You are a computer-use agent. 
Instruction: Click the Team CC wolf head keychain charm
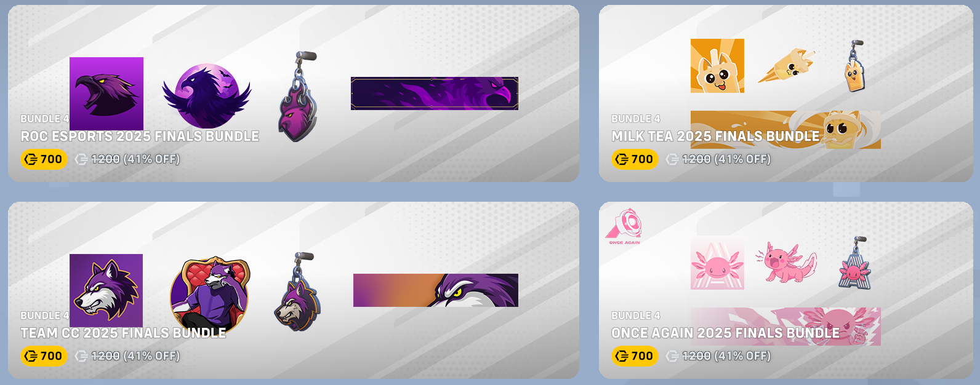coord(297,292)
